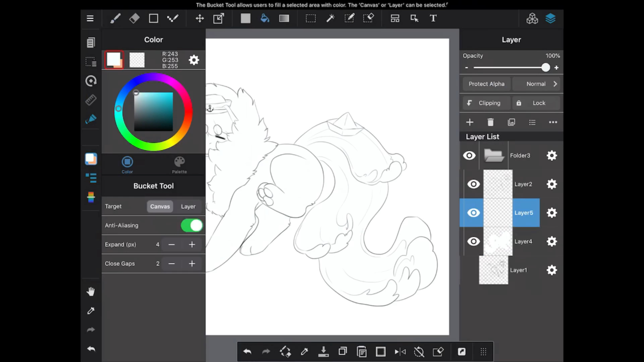Open the Normal blend mode dropdown

tap(536, 84)
